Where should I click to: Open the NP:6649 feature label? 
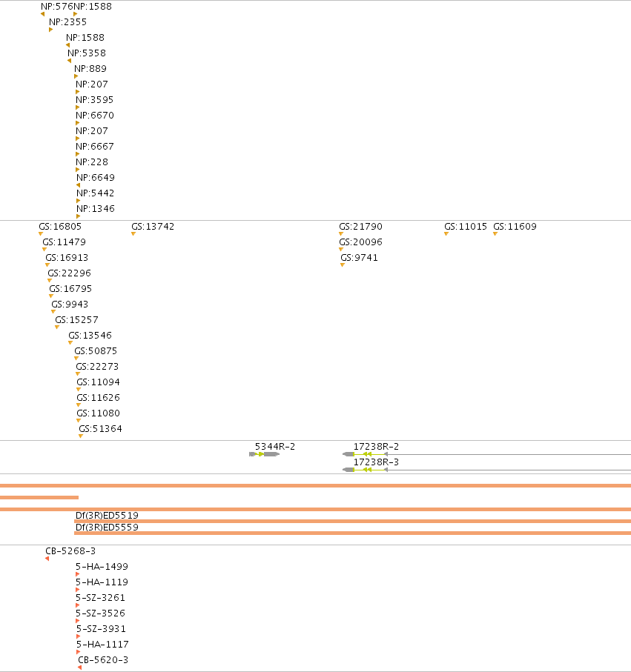(96, 177)
